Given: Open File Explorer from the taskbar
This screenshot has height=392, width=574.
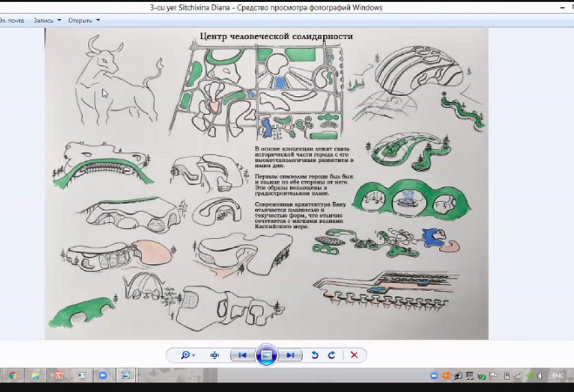Looking at the screenshot, I should (35, 375).
